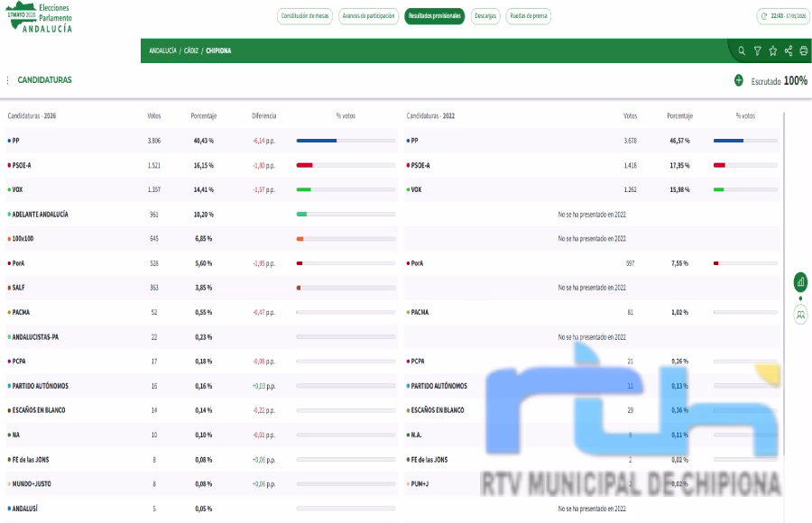Image resolution: width=812 pixels, height=523 pixels.
Task: Open the Ruedas de prensa tab
Action: click(x=529, y=16)
